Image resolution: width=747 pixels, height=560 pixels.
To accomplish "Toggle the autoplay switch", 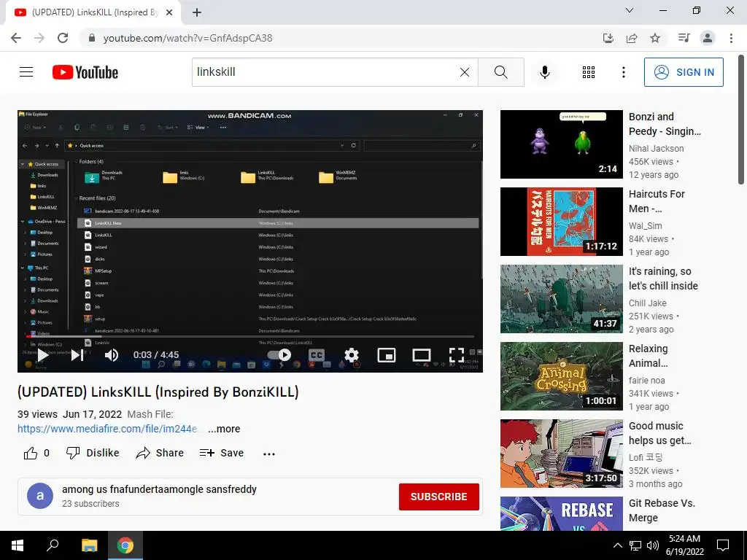I will [x=279, y=355].
